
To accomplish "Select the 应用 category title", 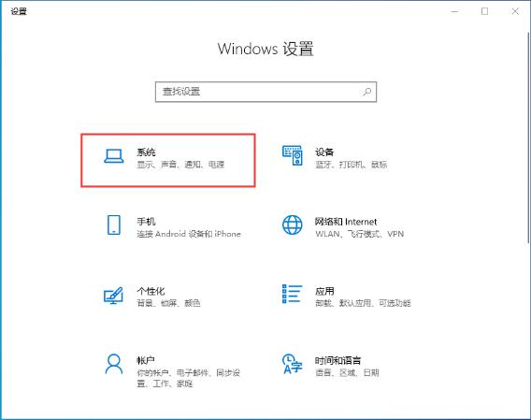I will (324, 291).
